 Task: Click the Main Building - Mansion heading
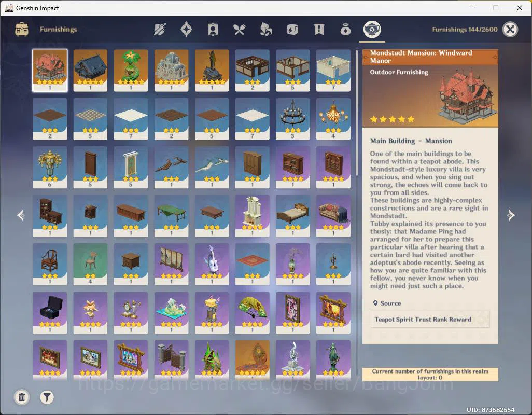tap(411, 141)
